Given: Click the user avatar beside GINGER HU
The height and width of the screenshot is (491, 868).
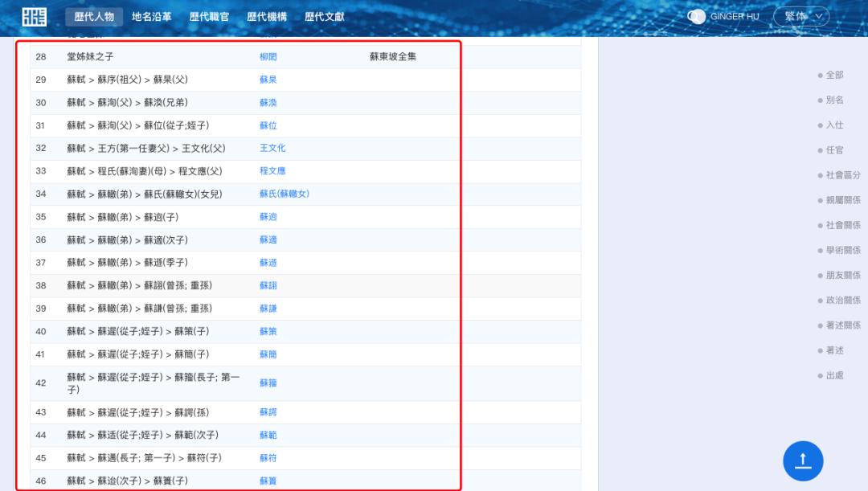Looking at the screenshot, I should pyautogui.click(x=696, y=17).
